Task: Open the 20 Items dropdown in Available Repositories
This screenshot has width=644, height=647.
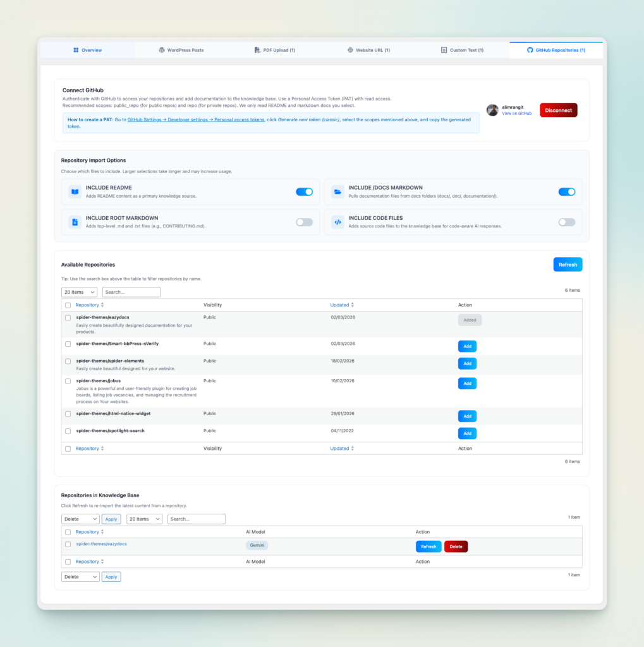Action: pos(79,292)
